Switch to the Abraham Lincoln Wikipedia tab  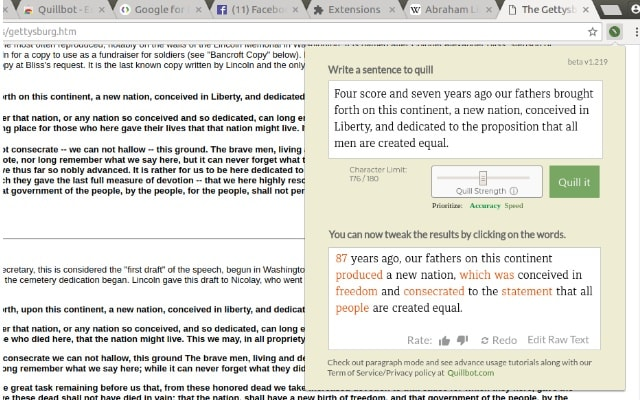click(451, 9)
